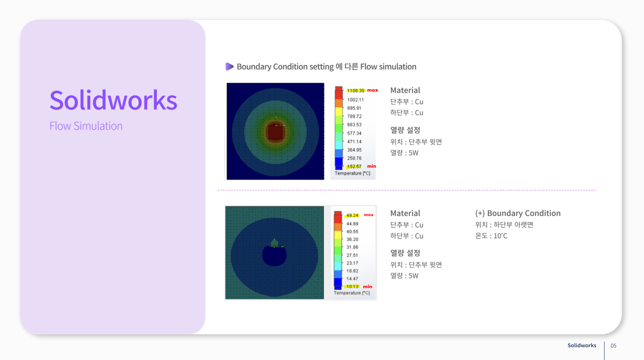Click 'Material' heading beside the 49.24 legend
The image size is (644, 360).
pos(405,213)
